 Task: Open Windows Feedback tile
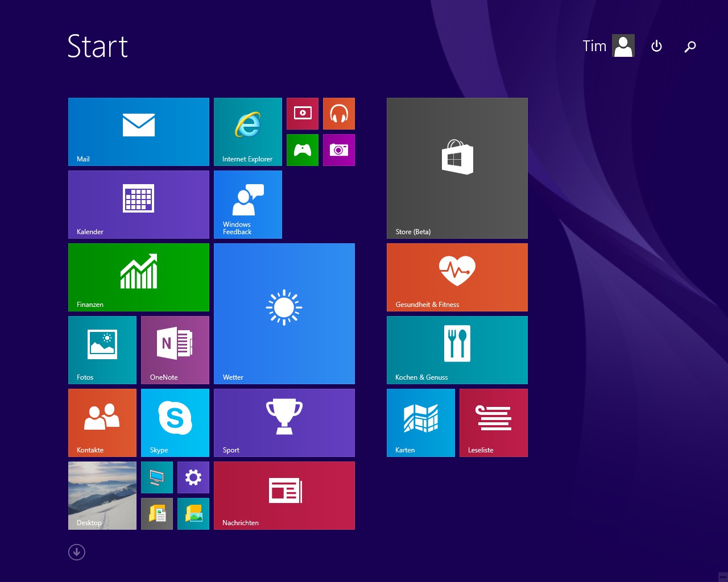click(248, 205)
